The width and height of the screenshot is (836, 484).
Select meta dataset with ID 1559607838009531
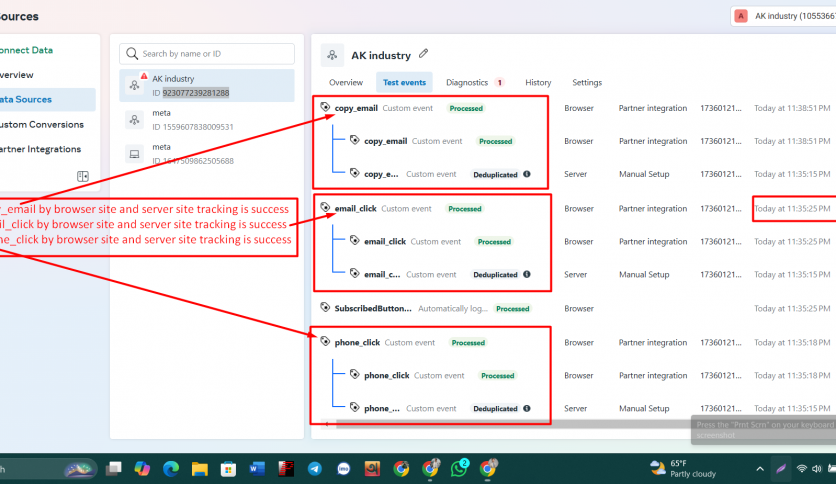pos(207,120)
